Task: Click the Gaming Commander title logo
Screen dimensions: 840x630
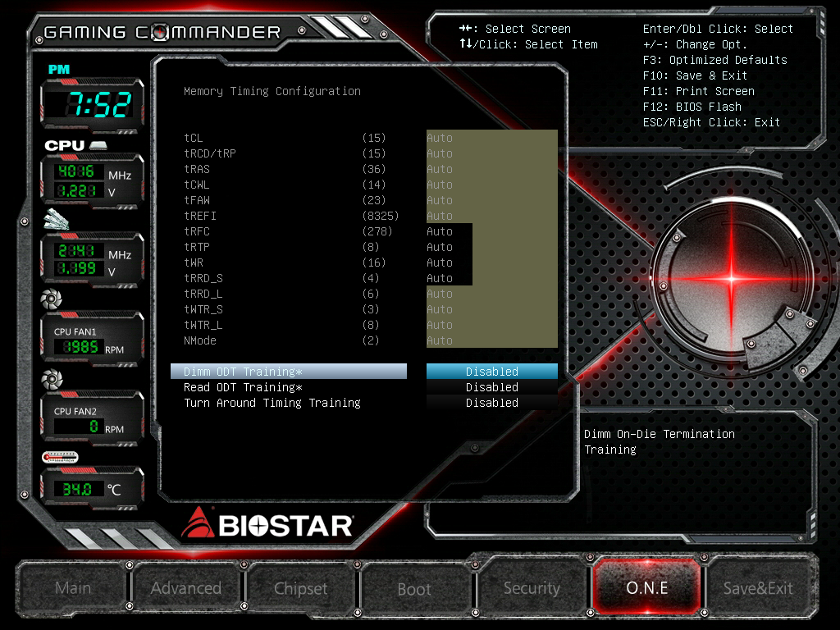Action: coord(162,32)
